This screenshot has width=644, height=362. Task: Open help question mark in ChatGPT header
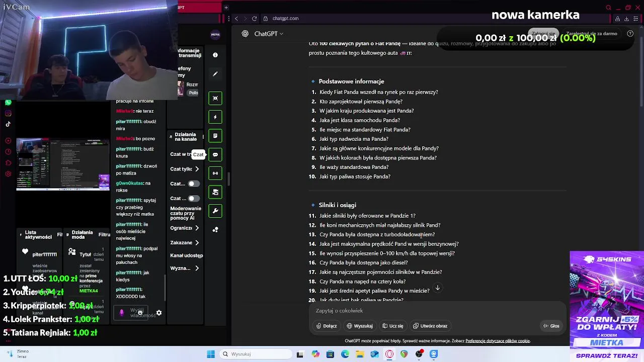(630, 34)
